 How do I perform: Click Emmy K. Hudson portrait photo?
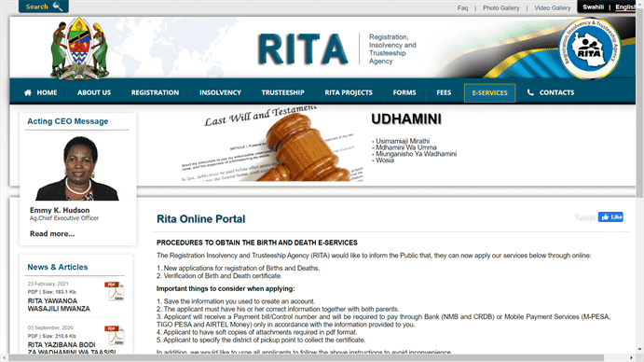point(77,168)
